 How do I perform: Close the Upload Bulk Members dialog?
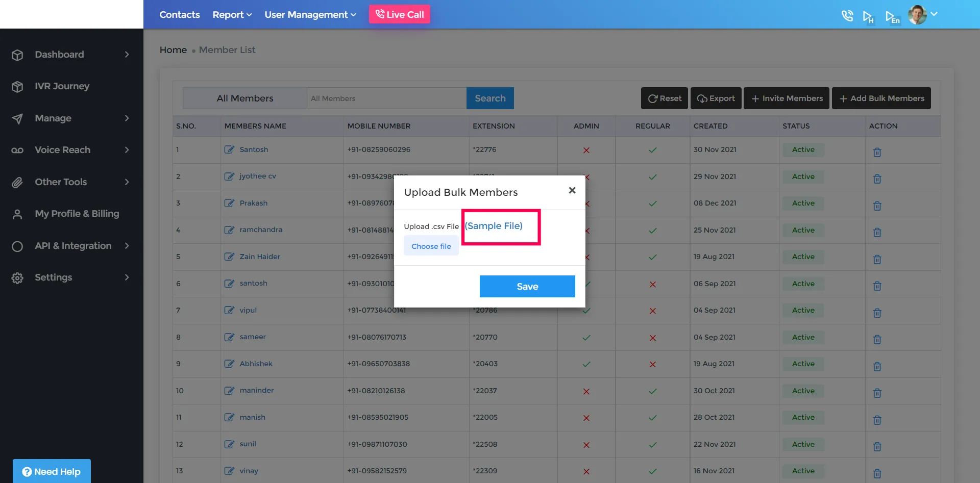tap(572, 190)
